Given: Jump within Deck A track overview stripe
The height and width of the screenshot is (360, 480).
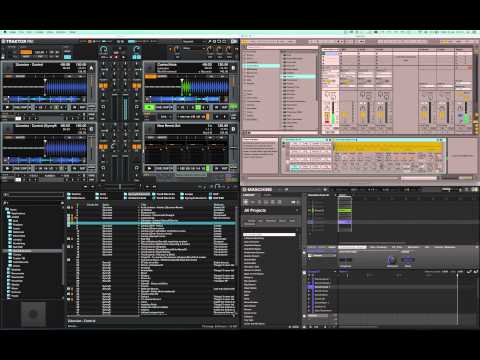Looking at the screenshot, I should coord(45,99).
